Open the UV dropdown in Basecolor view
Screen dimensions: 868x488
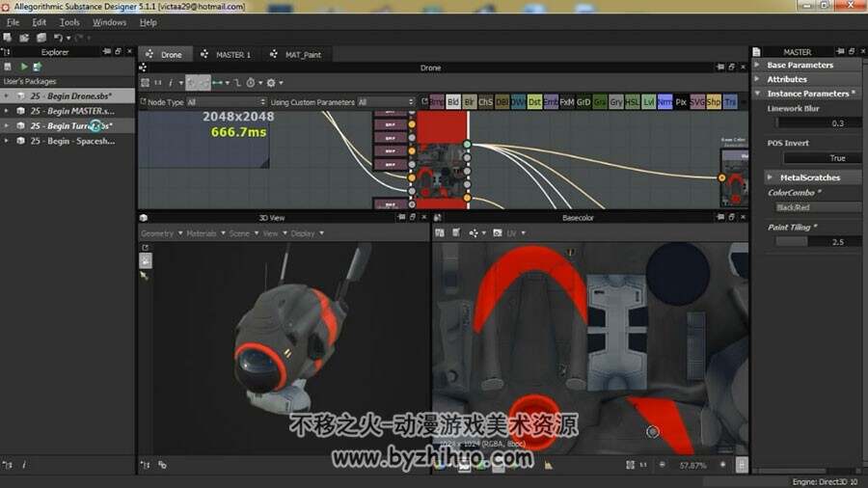click(x=516, y=233)
